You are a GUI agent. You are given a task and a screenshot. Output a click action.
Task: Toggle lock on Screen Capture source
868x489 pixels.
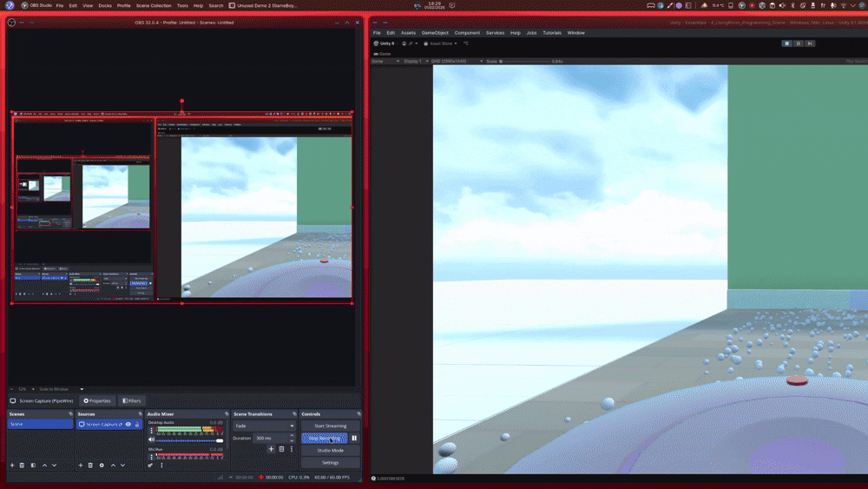point(137,424)
